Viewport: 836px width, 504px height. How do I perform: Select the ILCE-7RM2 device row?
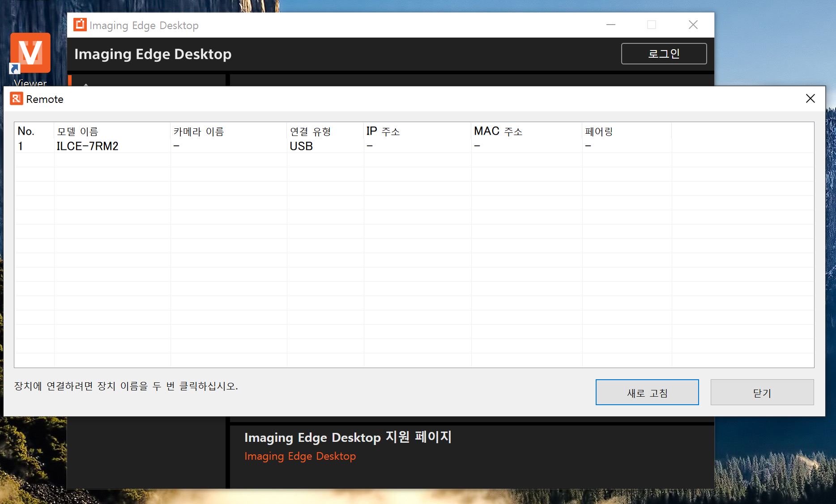pos(414,146)
